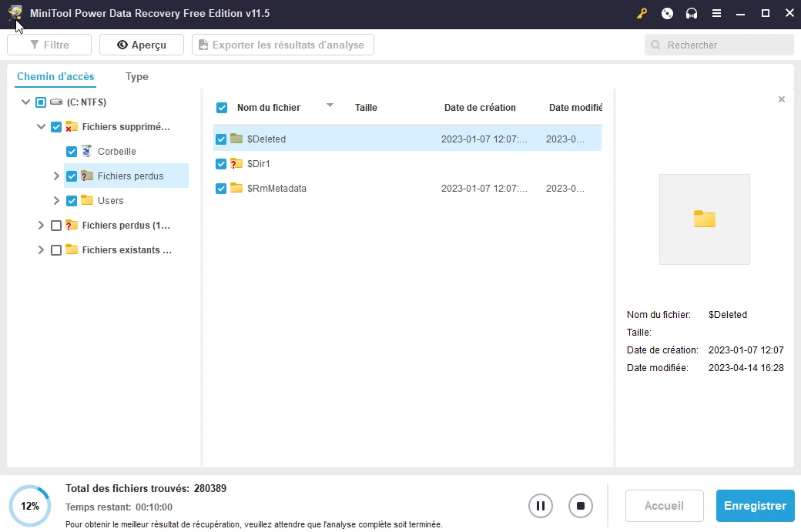Select the $RmMetadata row name
801x532 pixels.
tap(276, 189)
